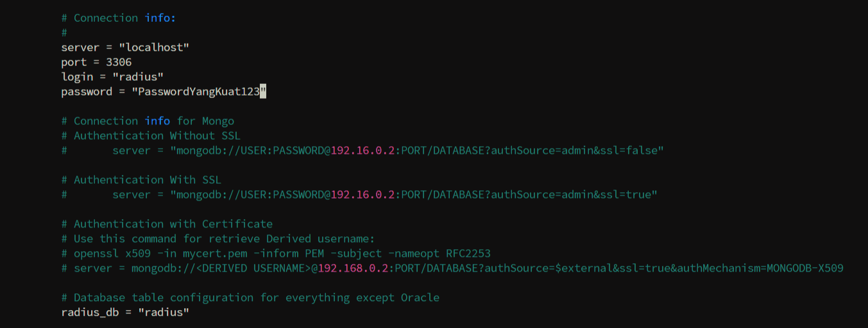This screenshot has width=868, height=328.
Task: Click the "Authentication Without SSL" comment
Action: coord(157,136)
